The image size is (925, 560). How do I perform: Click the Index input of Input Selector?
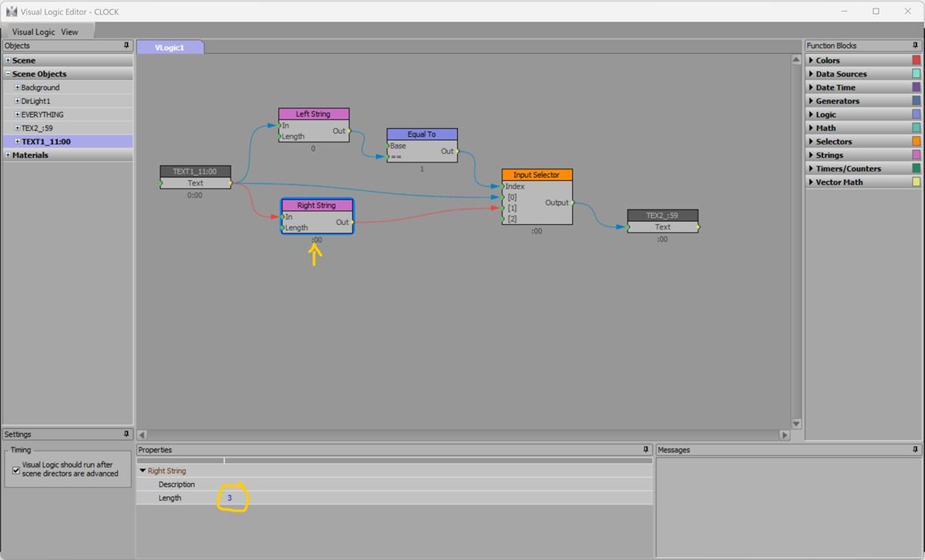503,186
